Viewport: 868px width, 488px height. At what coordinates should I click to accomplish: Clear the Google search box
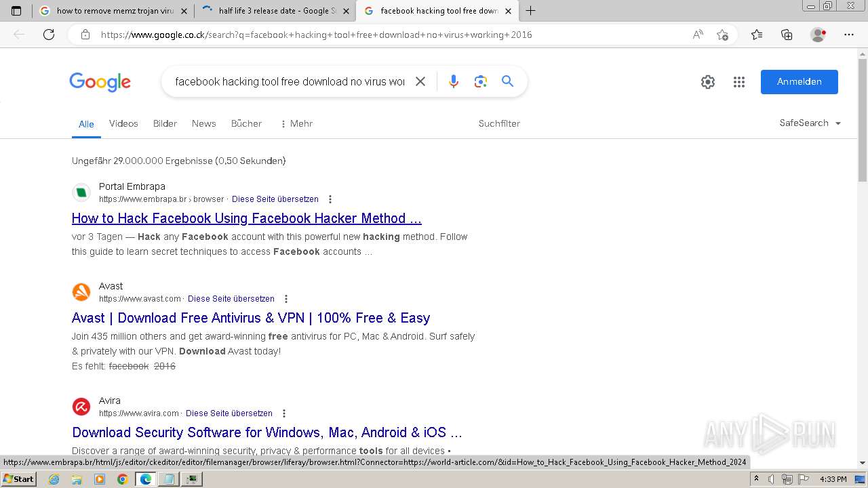pos(420,81)
